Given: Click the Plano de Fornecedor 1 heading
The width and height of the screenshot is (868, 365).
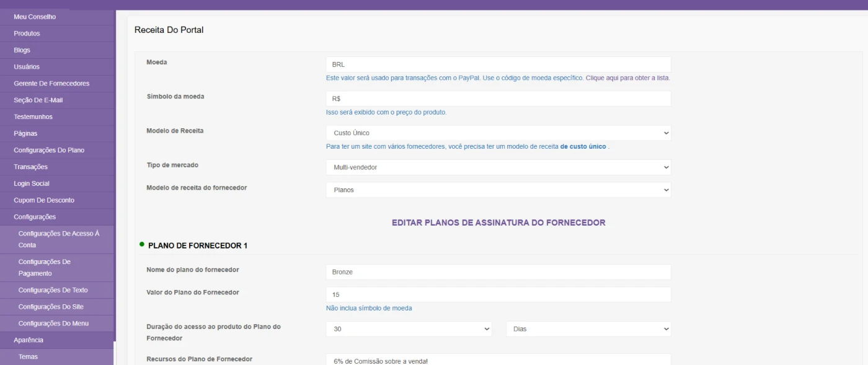Looking at the screenshot, I should pos(198,245).
